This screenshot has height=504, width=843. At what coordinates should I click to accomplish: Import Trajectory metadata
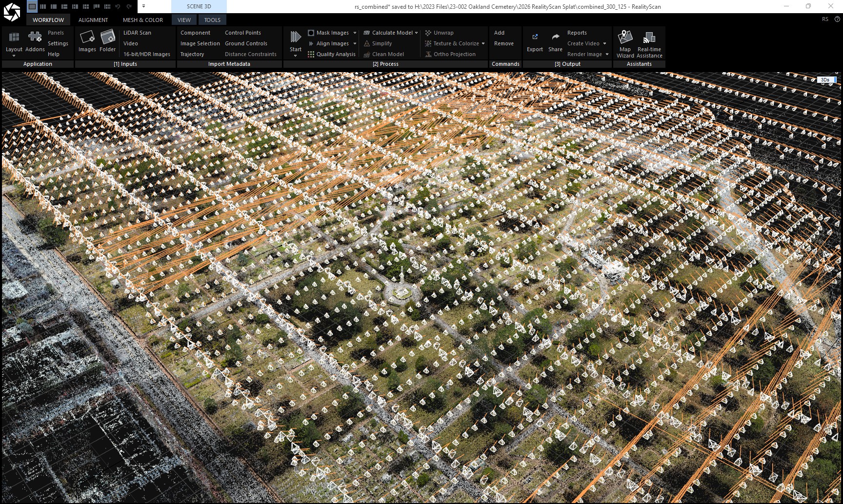[192, 54]
